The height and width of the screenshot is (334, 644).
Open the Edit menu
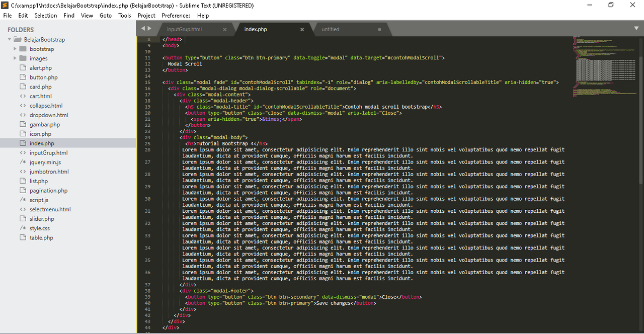23,16
